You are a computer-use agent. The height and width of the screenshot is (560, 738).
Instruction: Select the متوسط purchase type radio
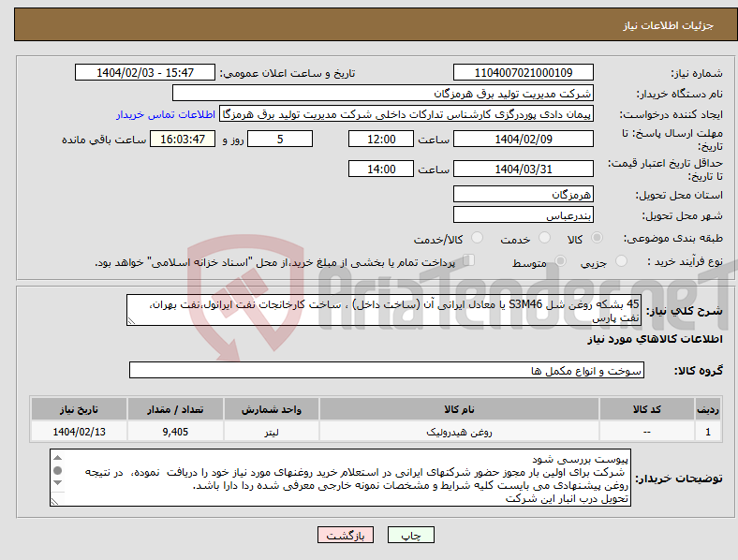[560, 260]
